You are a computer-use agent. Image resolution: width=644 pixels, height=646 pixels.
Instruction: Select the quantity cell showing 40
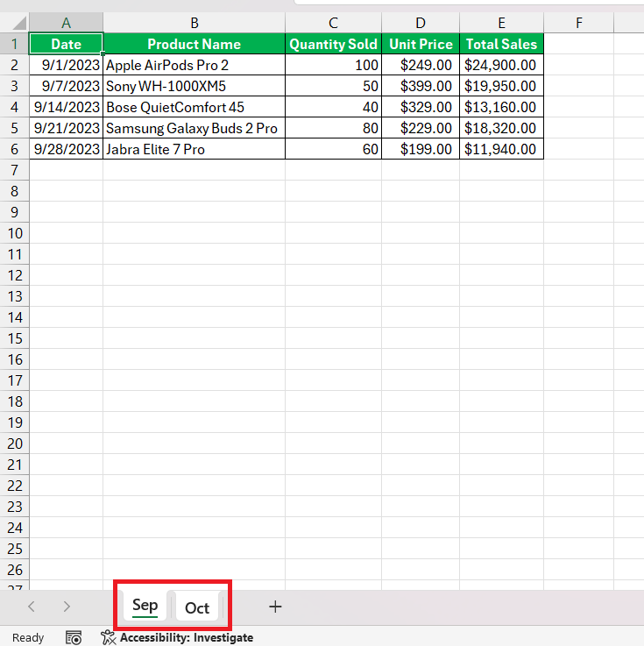point(333,107)
